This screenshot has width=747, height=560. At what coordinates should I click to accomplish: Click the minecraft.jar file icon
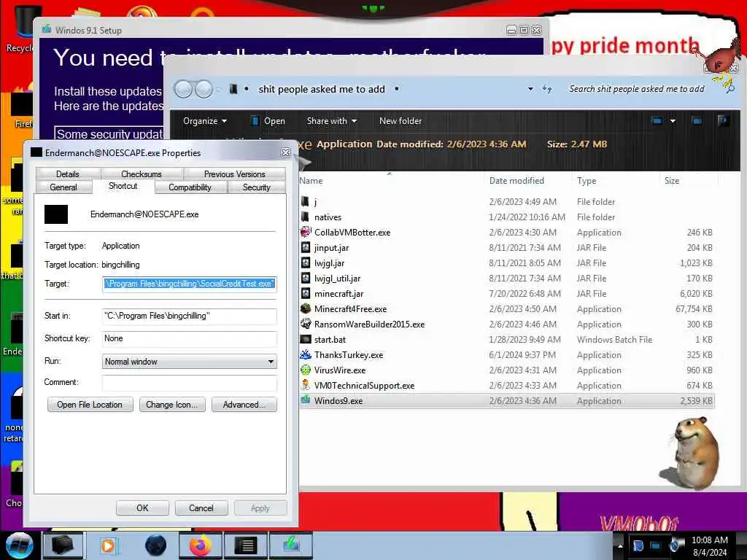pyautogui.click(x=306, y=293)
